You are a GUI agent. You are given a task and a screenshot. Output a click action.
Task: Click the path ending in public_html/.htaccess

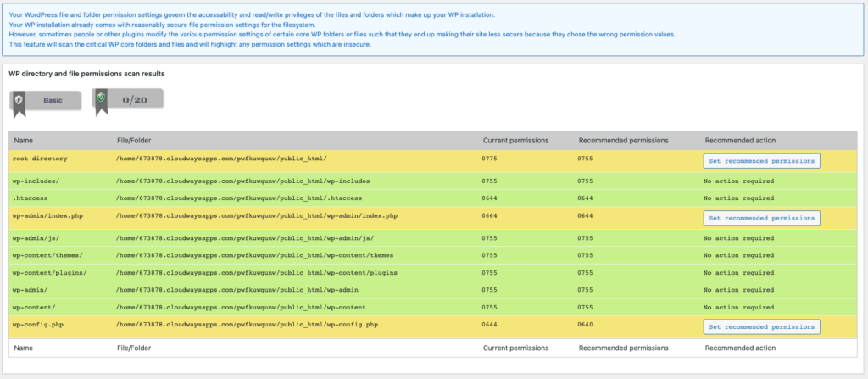[x=239, y=198]
